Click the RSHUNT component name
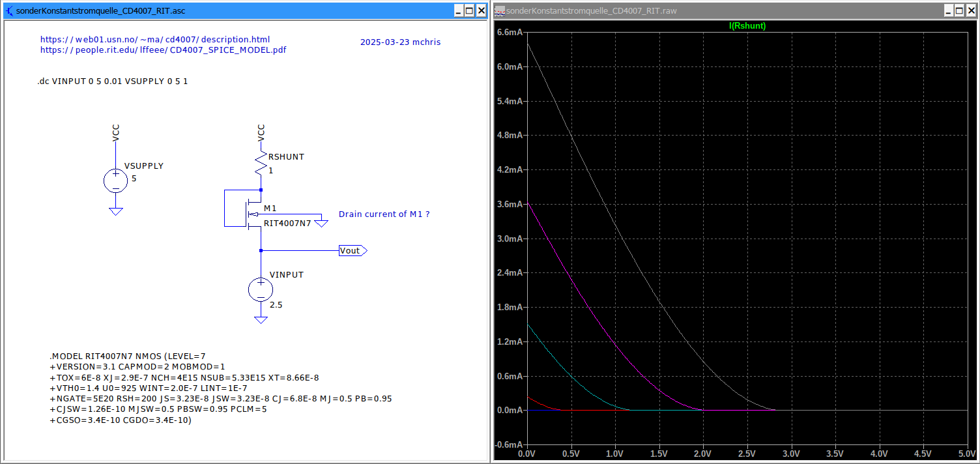Viewport: 980px width, 464px height. 286,157
